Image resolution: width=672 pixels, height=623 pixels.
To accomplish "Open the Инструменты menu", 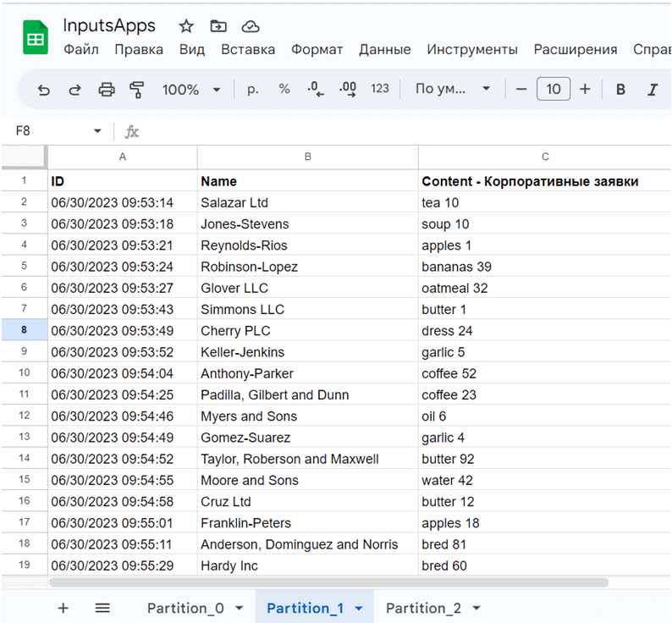I will click(x=472, y=50).
